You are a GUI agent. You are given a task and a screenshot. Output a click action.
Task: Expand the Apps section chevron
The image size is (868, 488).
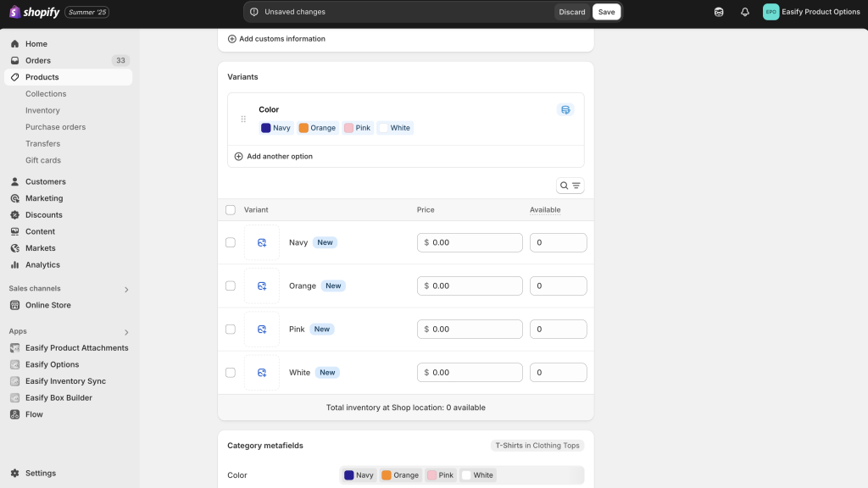(126, 332)
